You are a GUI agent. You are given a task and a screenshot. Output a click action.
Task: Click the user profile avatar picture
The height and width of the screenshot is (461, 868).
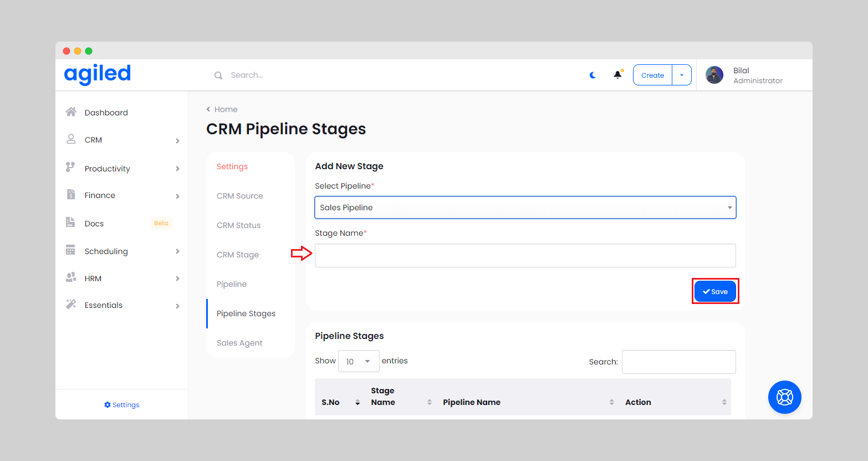tap(714, 75)
